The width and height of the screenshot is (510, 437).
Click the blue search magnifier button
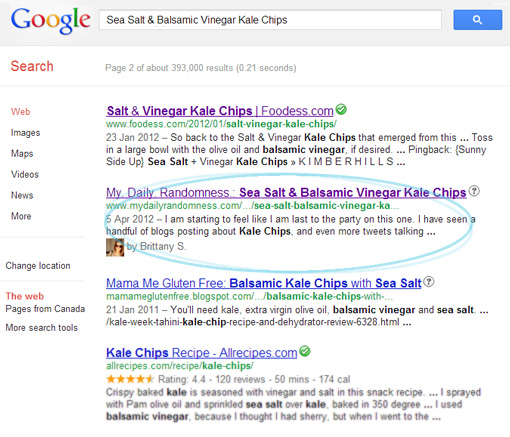pos(477,20)
